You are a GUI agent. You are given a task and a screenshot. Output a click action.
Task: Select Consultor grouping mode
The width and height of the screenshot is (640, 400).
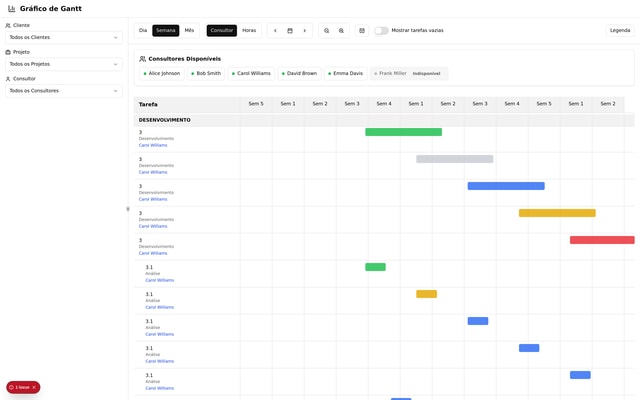[222, 31]
